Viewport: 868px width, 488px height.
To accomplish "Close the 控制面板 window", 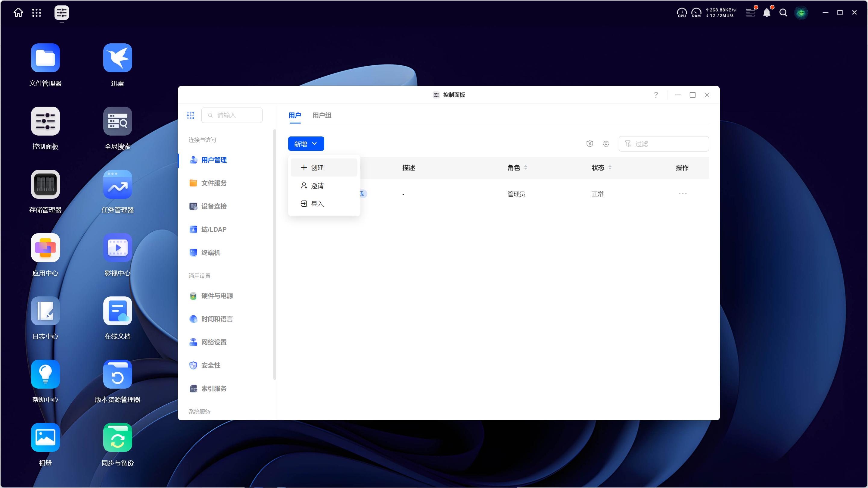I will (x=707, y=95).
